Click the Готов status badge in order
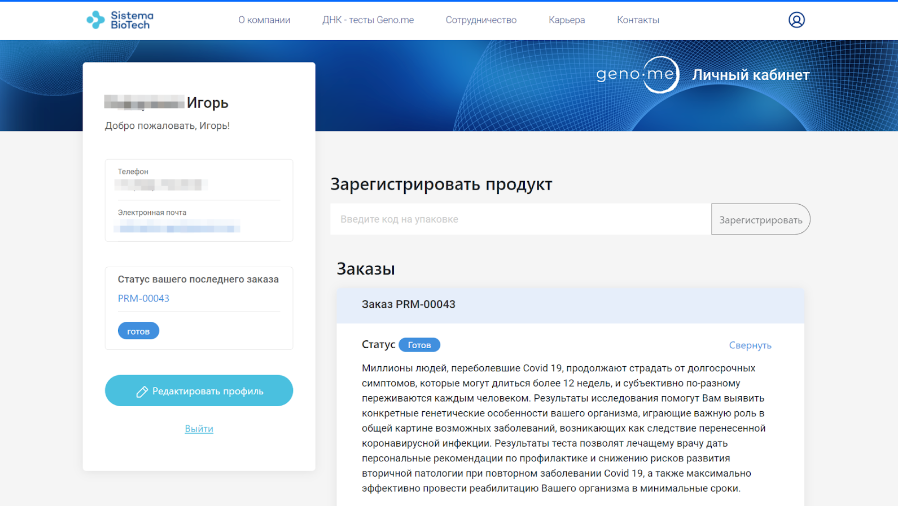This screenshot has height=506, width=899. pos(419,345)
